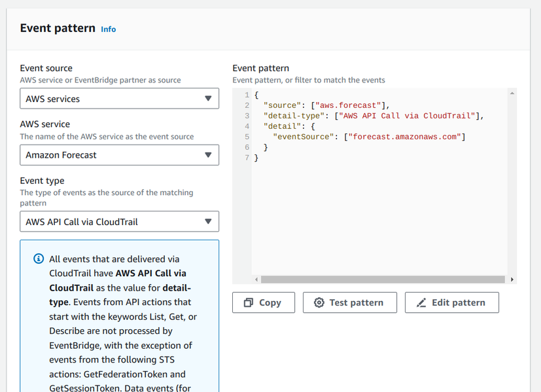Click the pencil icon on Edit pattern

point(421,303)
